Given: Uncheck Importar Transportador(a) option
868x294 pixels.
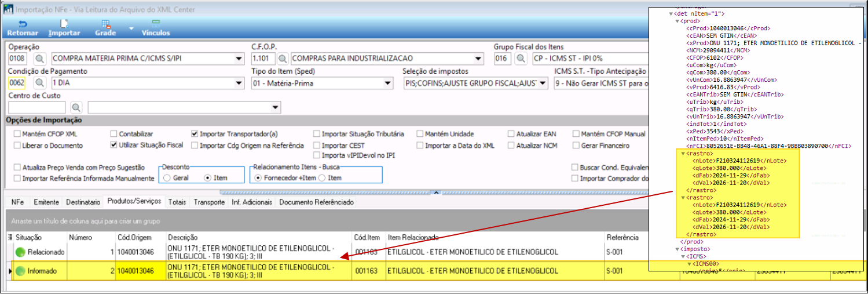Looking at the screenshot, I should pos(195,133).
